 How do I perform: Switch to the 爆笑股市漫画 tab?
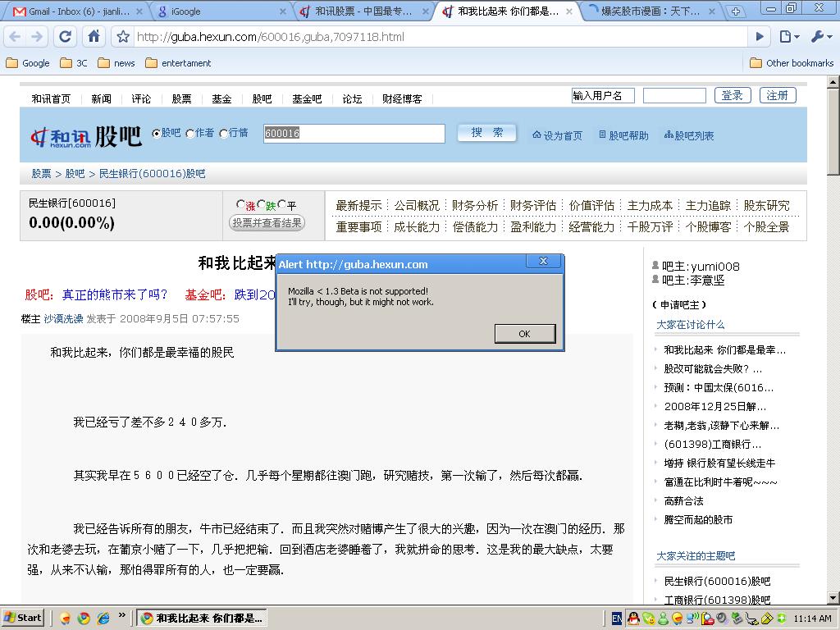(x=651, y=11)
